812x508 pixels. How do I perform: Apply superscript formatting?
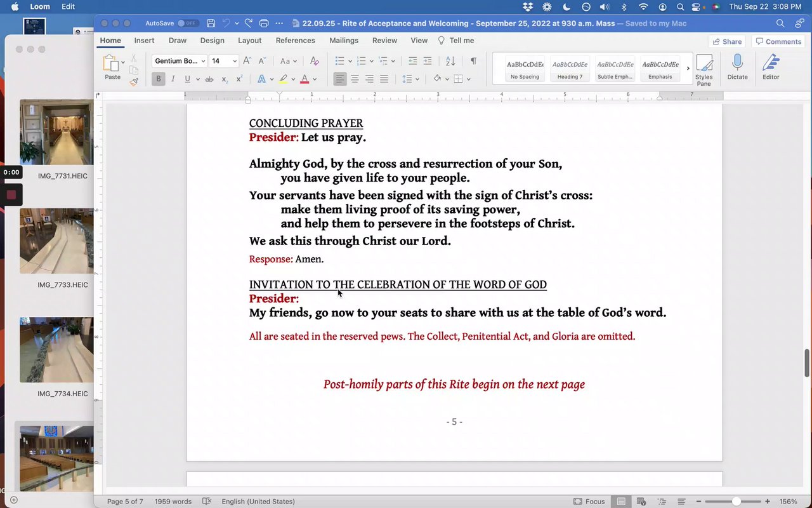pyautogui.click(x=239, y=79)
